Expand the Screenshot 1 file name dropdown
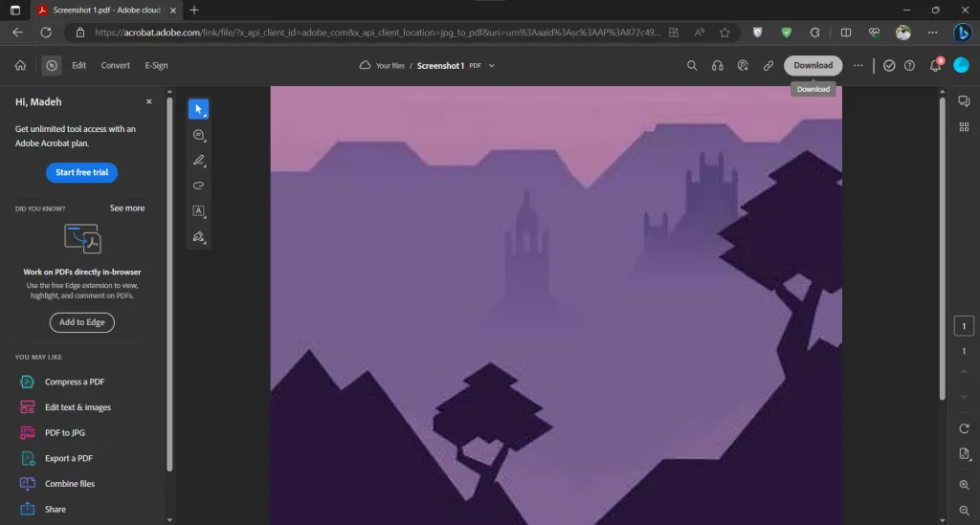The width and height of the screenshot is (980, 525). pyautogui.click(x=492, y=66)
